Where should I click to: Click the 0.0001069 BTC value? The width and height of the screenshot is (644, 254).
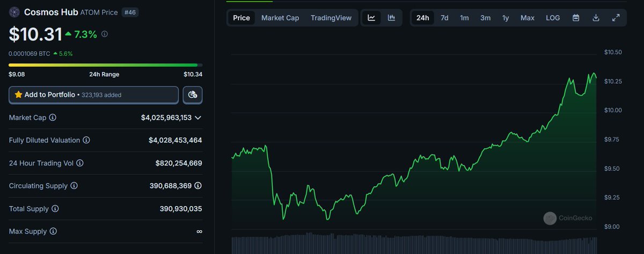(29, 54)
